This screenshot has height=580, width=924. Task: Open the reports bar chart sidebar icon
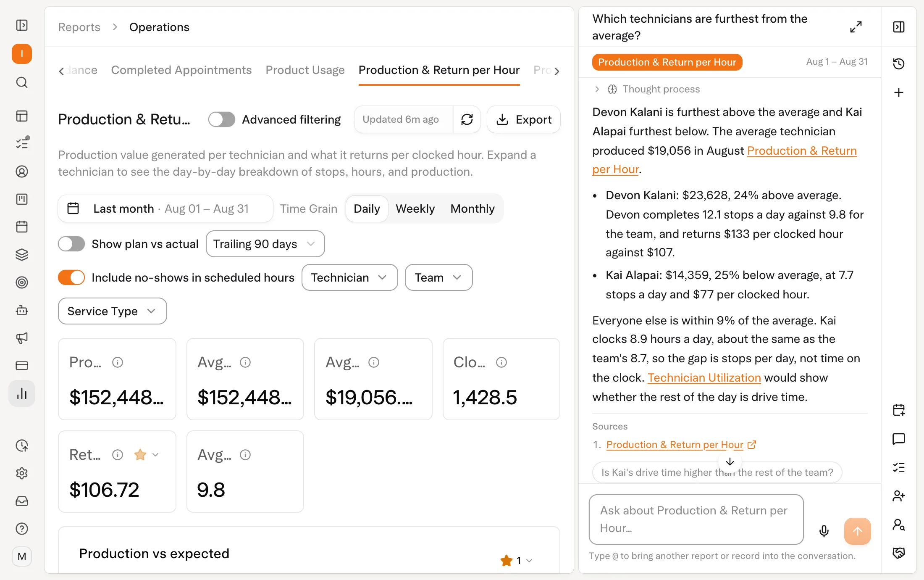point(22,393)
